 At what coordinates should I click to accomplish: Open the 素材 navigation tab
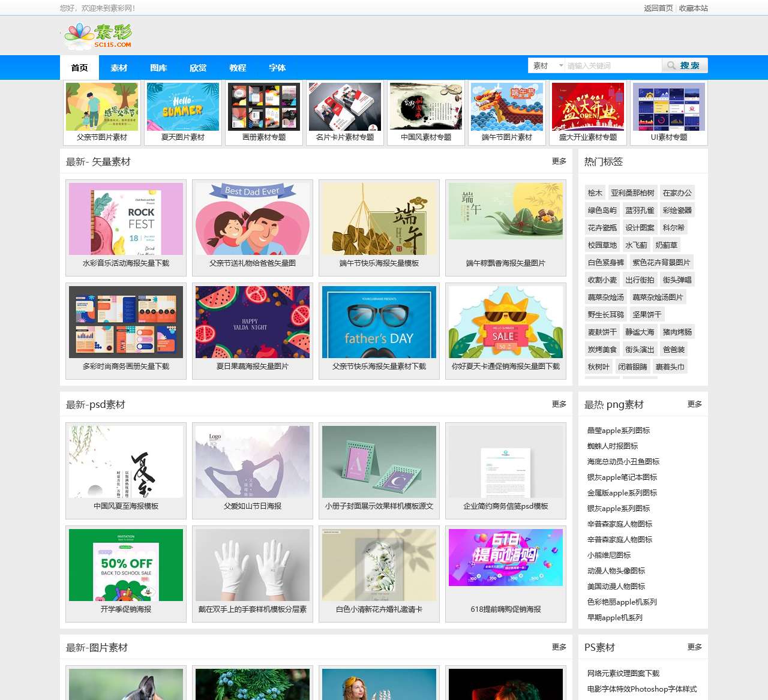119,68
